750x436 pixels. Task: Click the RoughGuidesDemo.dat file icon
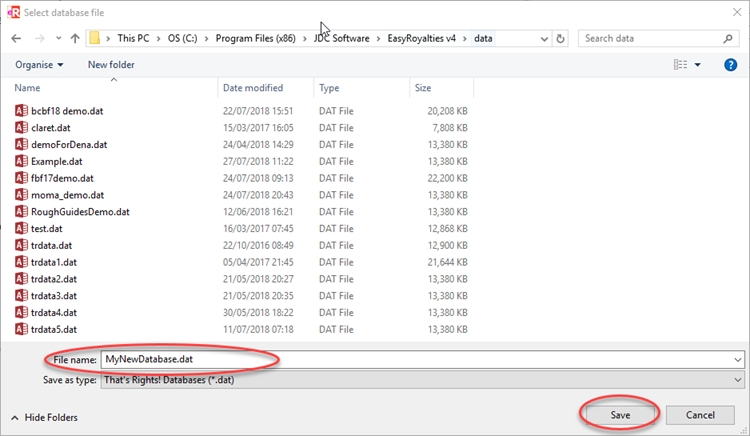21,212
